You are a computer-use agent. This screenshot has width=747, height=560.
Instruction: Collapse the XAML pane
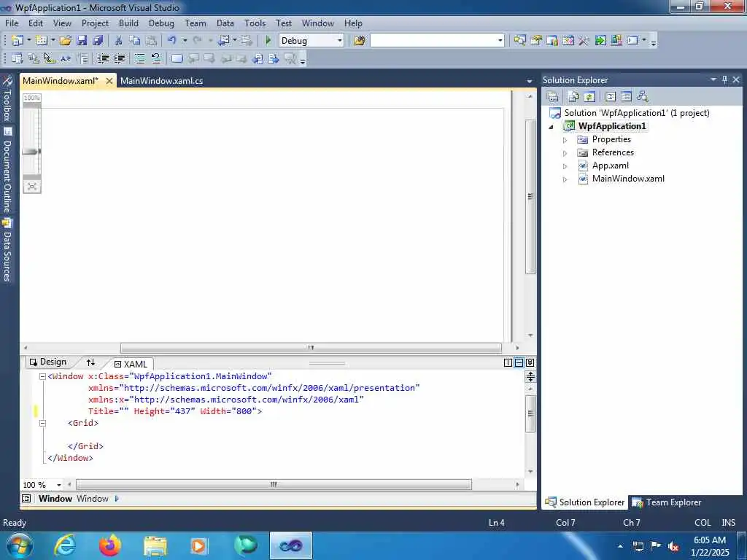coord(530,363)
